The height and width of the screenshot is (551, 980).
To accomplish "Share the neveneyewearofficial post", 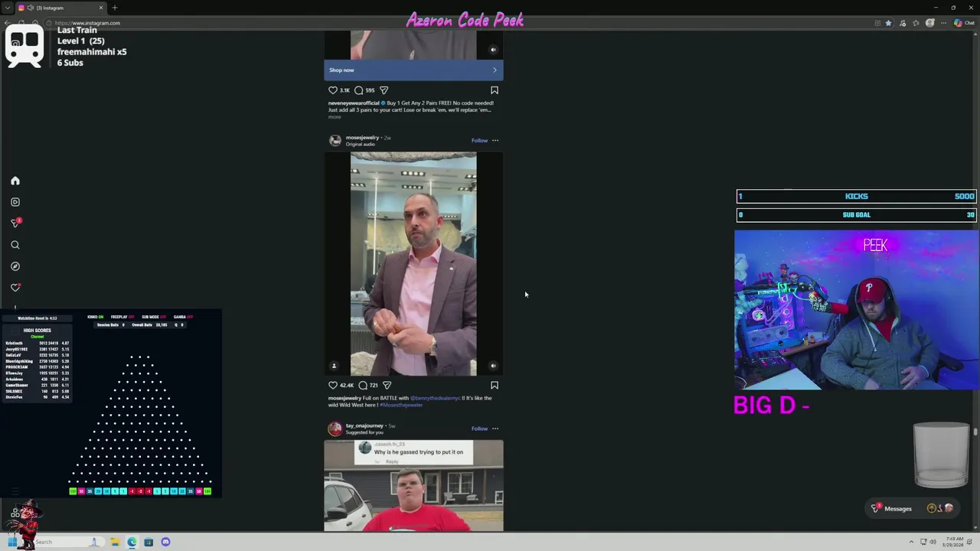I will click(x=384, y=90).
